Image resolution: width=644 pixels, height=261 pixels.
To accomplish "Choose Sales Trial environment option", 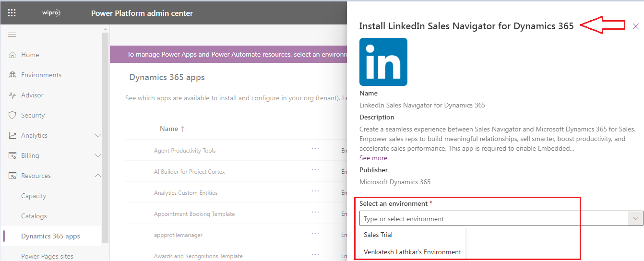I will tap(412, 235).
